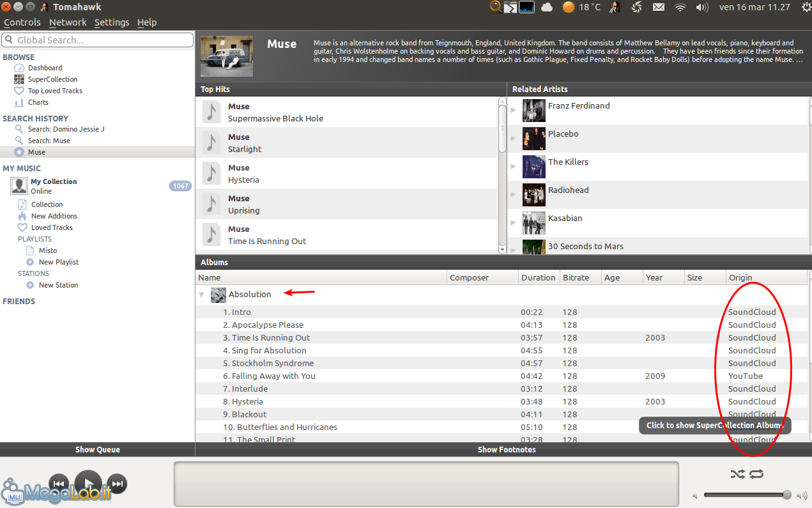This screenshot has height=508, width=812.
Task: Click the Absolution album cover icon
Action: tap(218, 295)
